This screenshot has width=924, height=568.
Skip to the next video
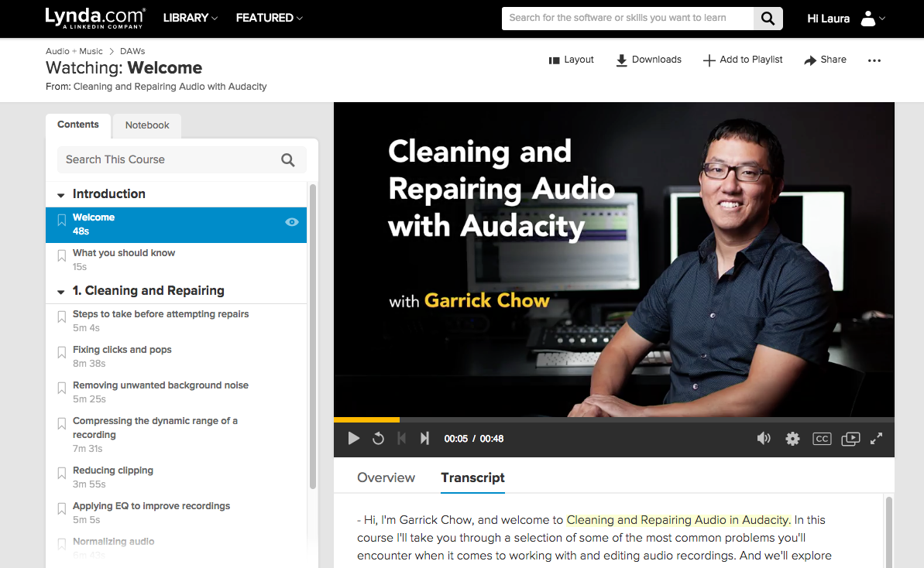pyautogui.click(x=424, y=439)
